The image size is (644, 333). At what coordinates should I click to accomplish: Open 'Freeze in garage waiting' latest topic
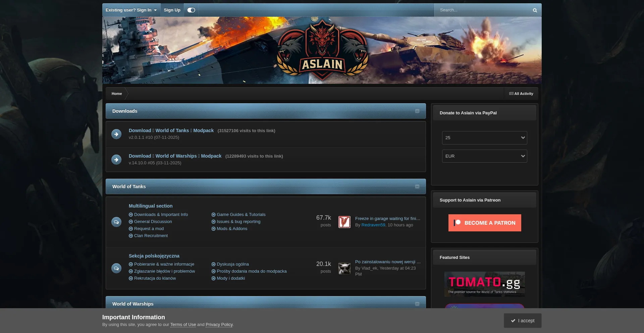[x=388, y=219]
